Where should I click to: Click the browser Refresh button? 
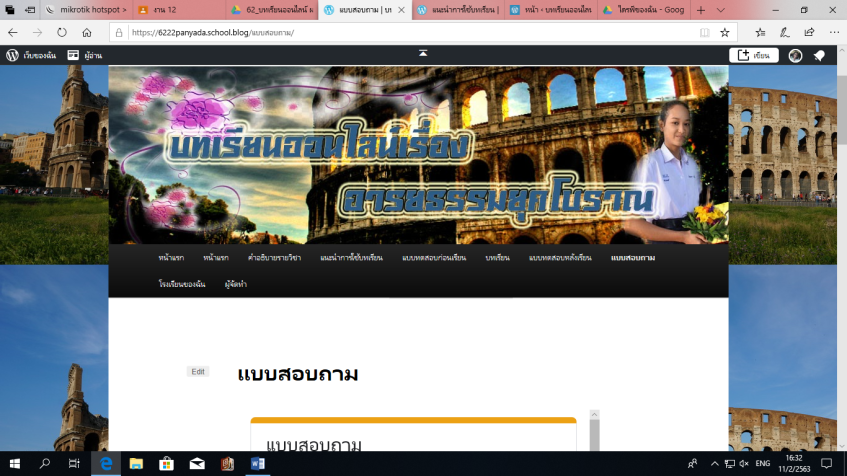point(62,32)
